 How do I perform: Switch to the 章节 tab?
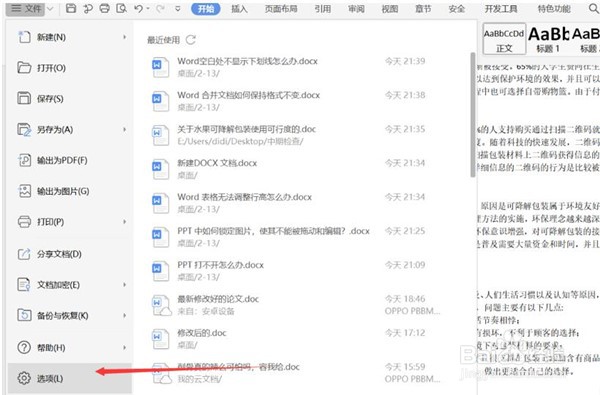[423, 9]
